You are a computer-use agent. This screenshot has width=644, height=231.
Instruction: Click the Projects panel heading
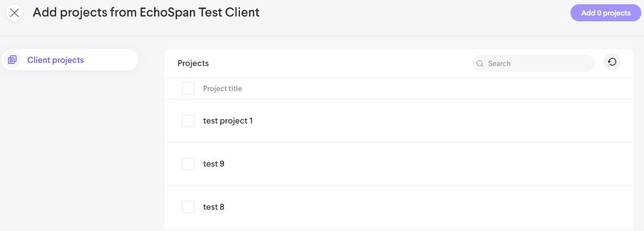point(193,63)
